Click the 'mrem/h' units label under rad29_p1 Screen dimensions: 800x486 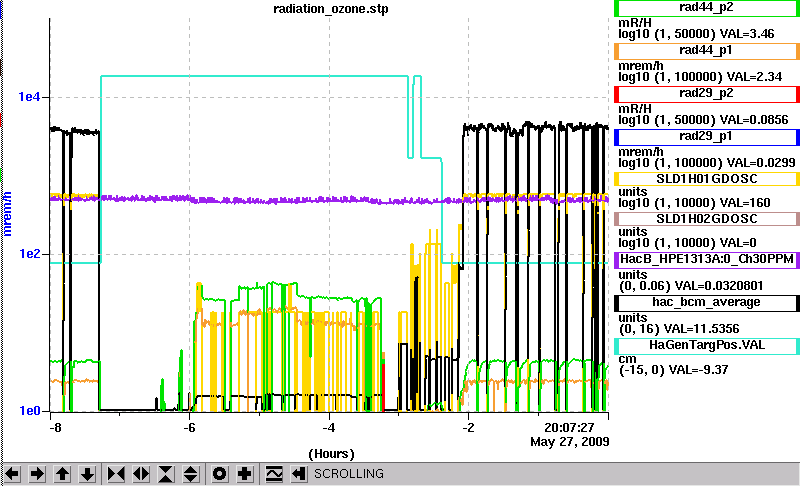641,152
